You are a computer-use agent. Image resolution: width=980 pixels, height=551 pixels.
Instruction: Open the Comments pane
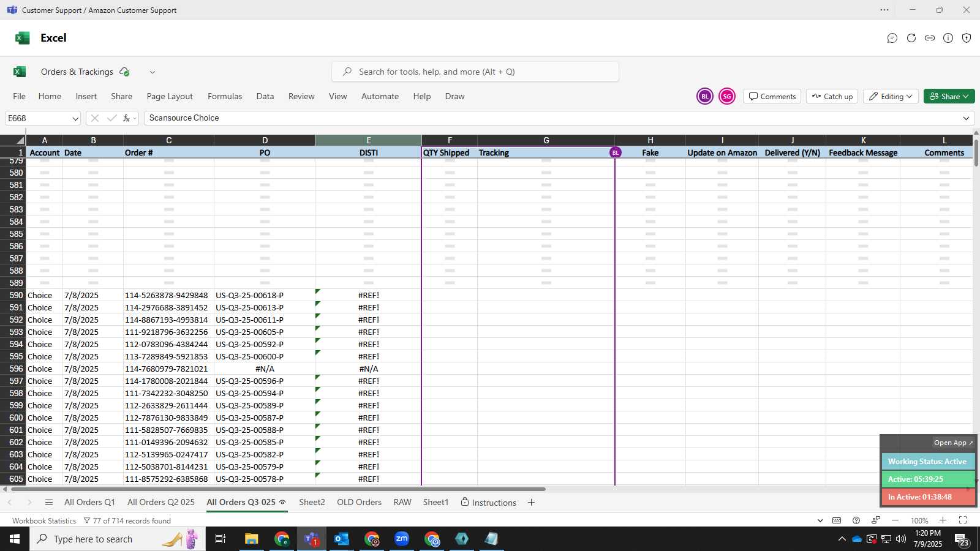[772, 96]
